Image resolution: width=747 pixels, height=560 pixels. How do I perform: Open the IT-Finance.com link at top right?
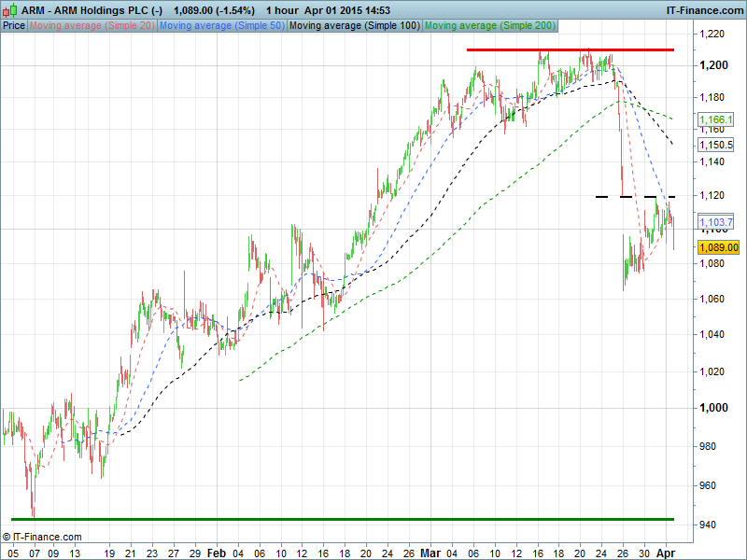tap(703, 9)
